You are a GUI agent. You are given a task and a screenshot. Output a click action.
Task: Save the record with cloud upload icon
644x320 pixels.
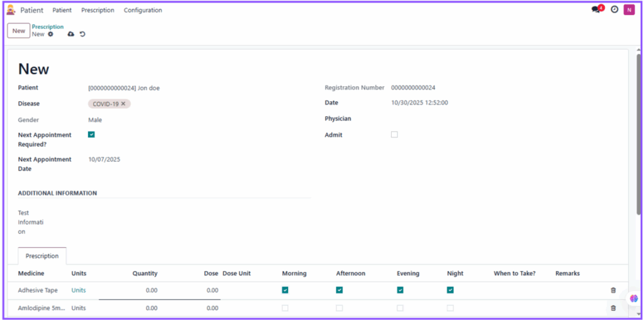point(71,34)
